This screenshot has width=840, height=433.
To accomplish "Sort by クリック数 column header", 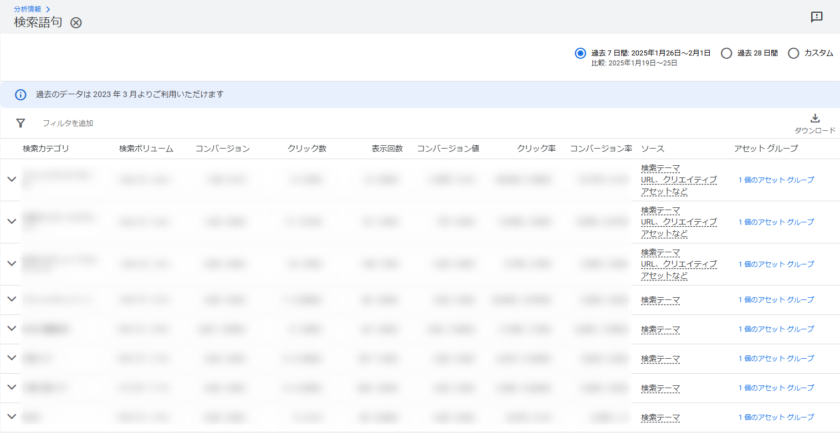I will [x=307, y=149].
